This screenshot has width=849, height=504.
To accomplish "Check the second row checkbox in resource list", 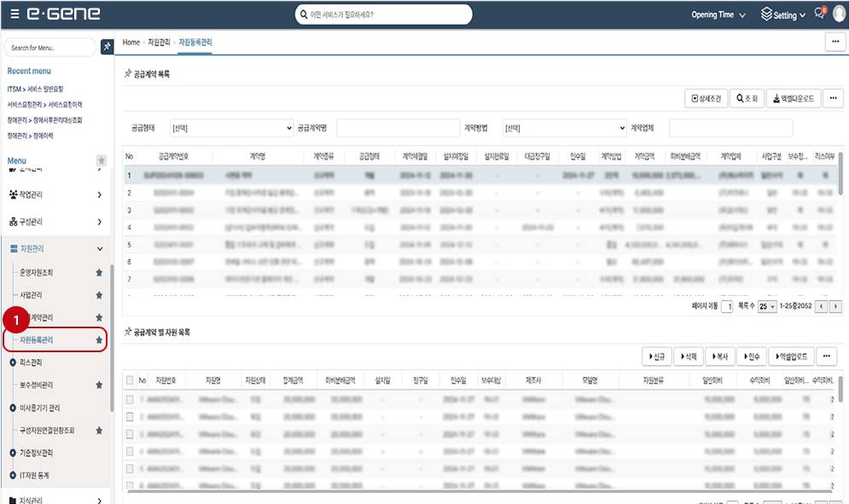I will coord(130,416).
